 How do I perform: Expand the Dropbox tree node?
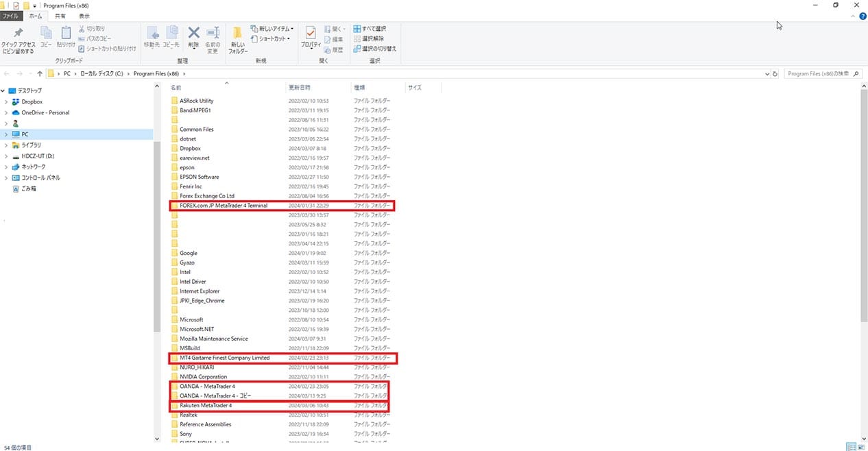click(6, 101)
